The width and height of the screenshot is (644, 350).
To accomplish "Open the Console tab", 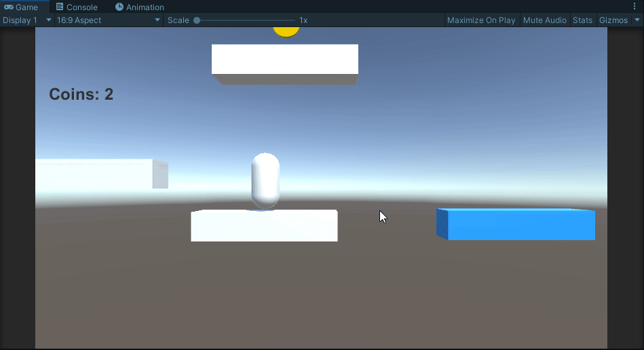I will point(77,7).
